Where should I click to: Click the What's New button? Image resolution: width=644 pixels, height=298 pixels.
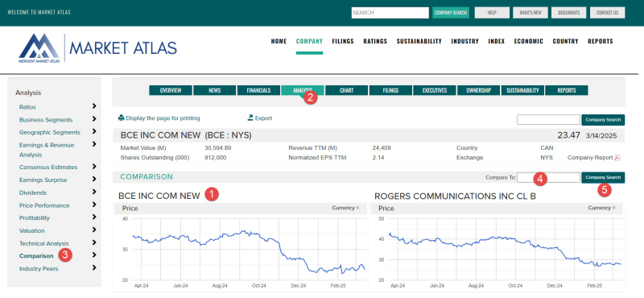[530, 13]
